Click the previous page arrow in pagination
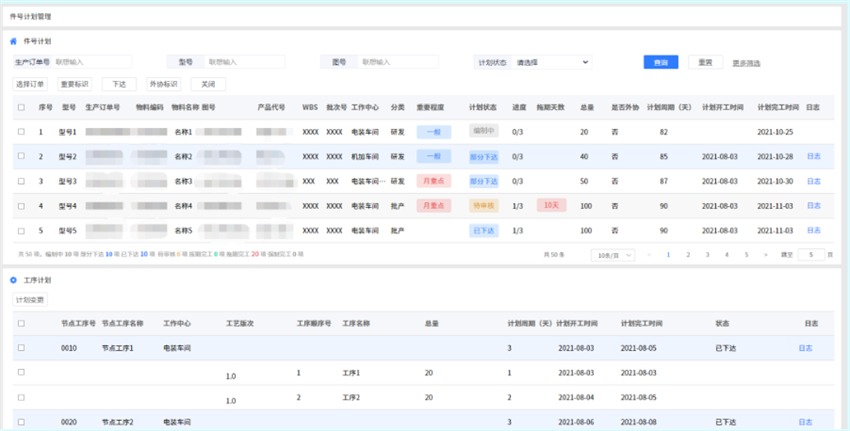The image size is (850, 431). [649, 255]
